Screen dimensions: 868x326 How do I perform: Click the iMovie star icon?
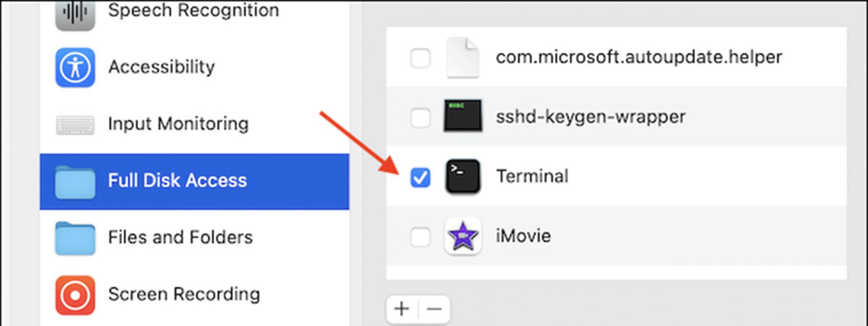(x=462, y=236)
